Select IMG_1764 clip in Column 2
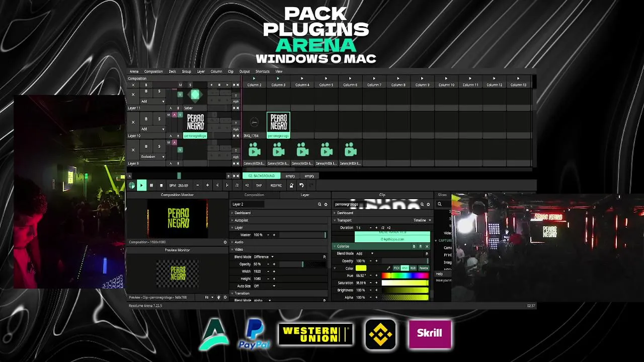This screenshot has width=644, height=362. tap(254, 125)
